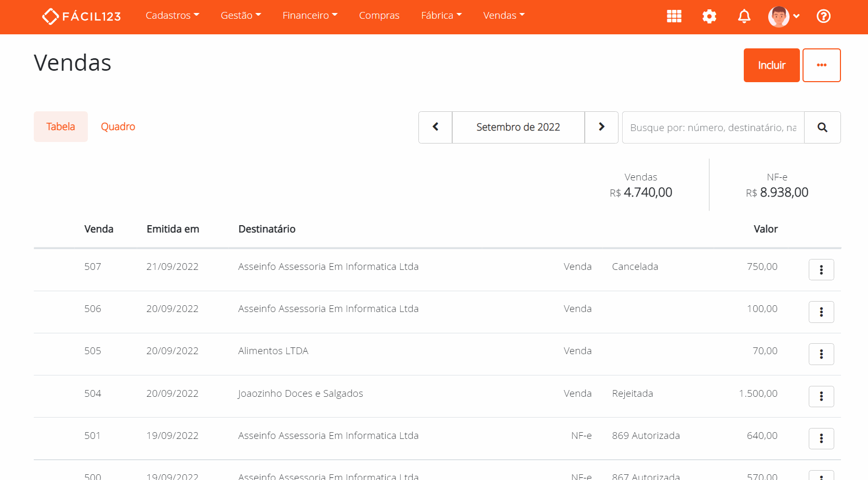Open the help question mark icon

pyautogui.click(x=823, y=17)
